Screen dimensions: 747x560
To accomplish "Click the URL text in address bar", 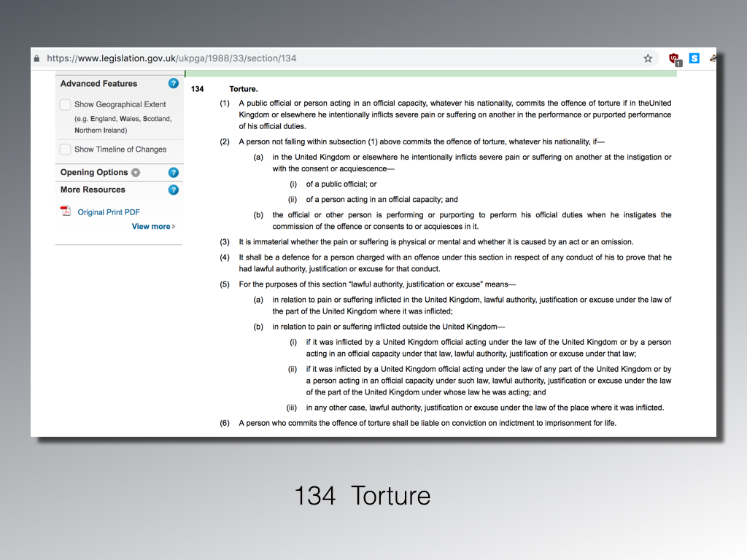I will [171, 58].
